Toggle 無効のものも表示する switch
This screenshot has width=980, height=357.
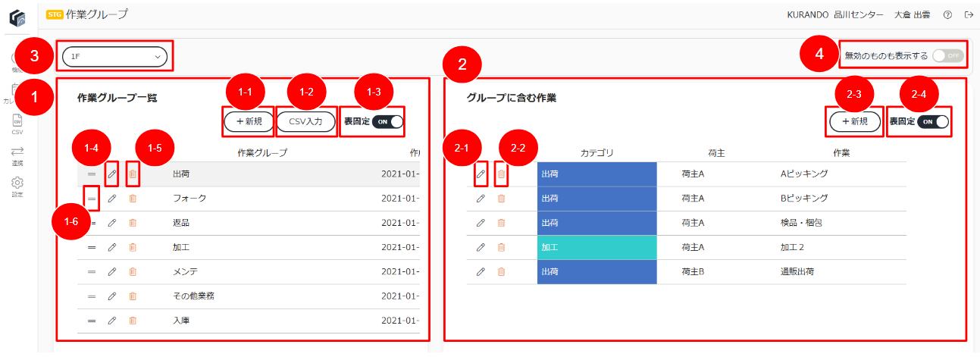click(947, 55)
